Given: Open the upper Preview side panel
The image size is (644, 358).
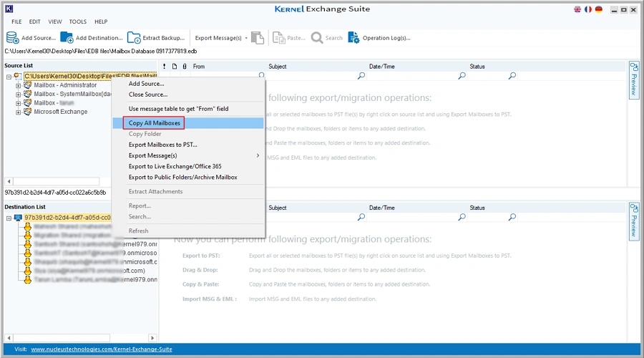Looking at the screenshot, I should 633,79.
